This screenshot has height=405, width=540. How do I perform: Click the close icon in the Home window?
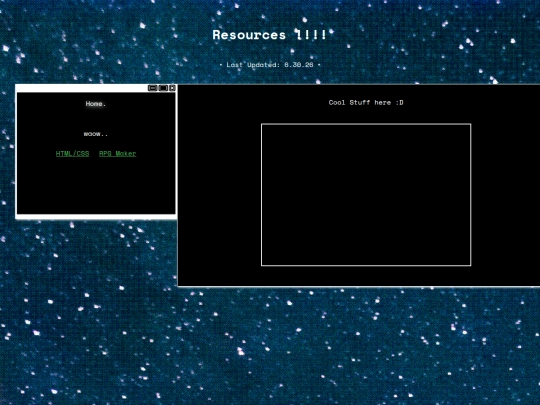[x=172, y=88]
